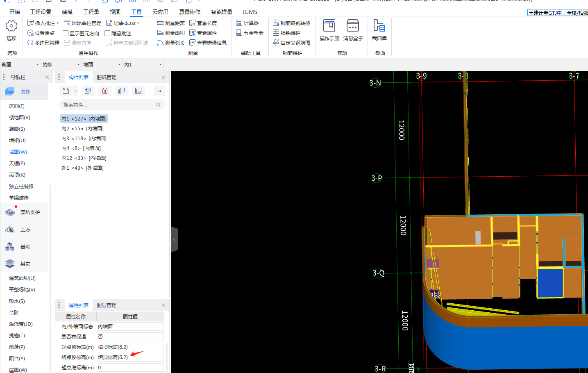
Task: Select 楼地面(V) in navigation bar
Action: [x=20, y=117]
